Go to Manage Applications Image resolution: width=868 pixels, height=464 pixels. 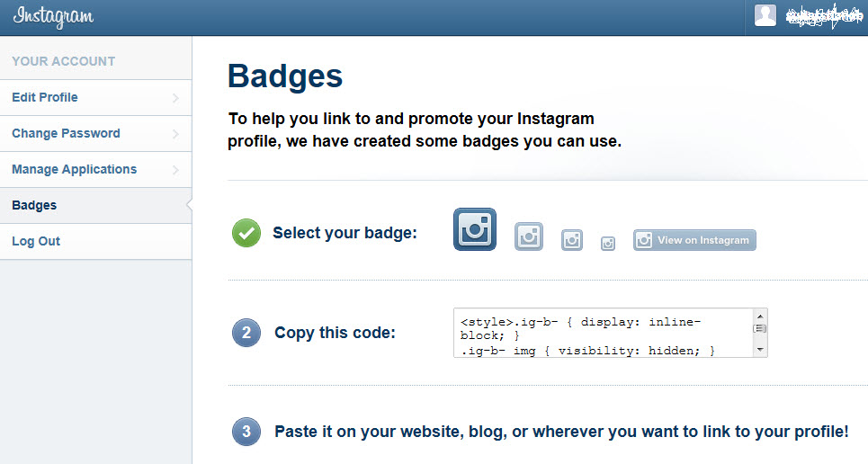tap(74, 169)
